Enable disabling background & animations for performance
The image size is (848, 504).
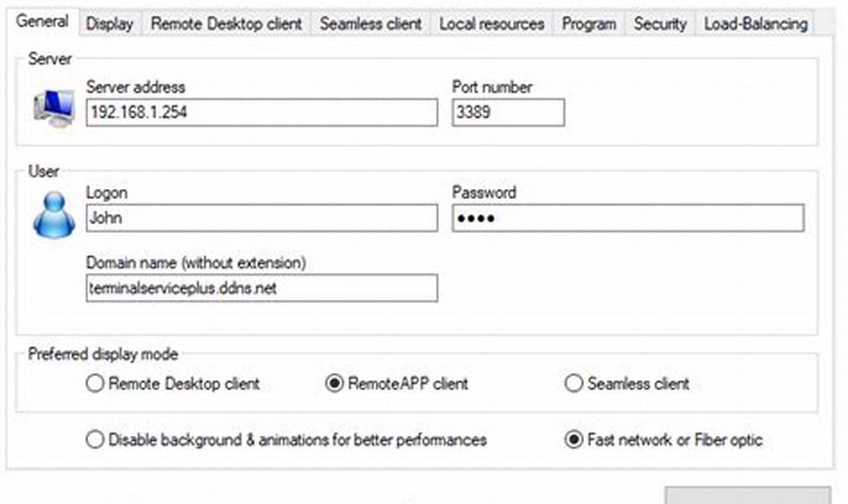click(x=94, y=440)
